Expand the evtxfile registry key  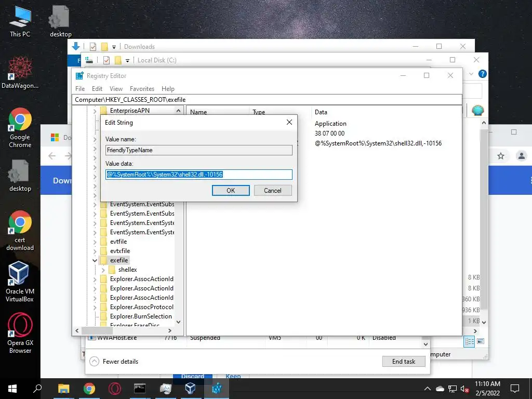(95, 251)
